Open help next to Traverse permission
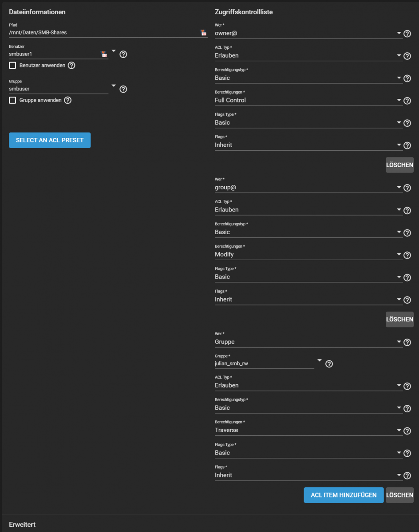Image resolution: width=419 pixels, height=532 pixels. tap(407, 431)
